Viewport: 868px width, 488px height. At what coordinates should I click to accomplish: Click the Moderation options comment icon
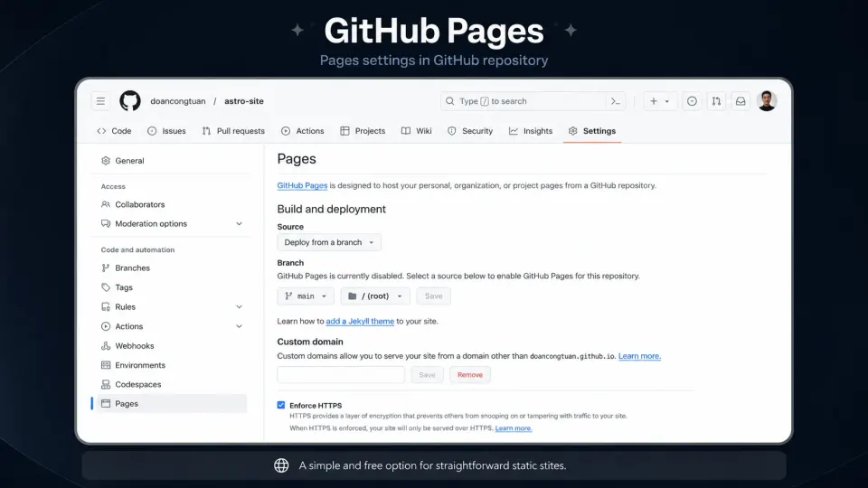click(x=106, y=223)
